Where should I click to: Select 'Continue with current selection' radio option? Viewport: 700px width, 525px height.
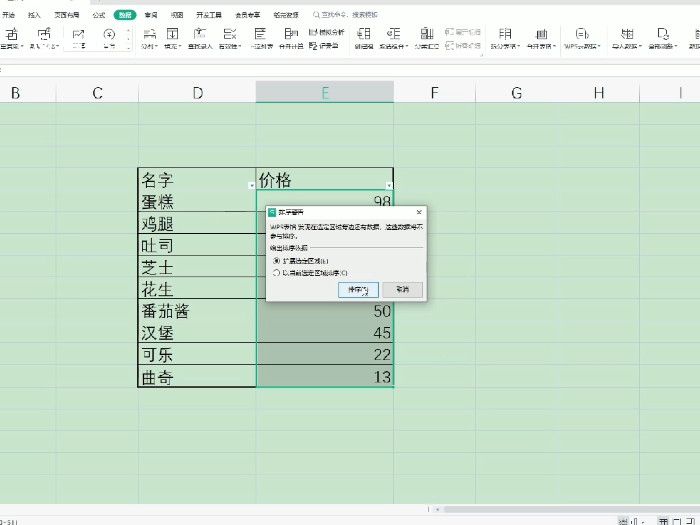click(276, 273)
